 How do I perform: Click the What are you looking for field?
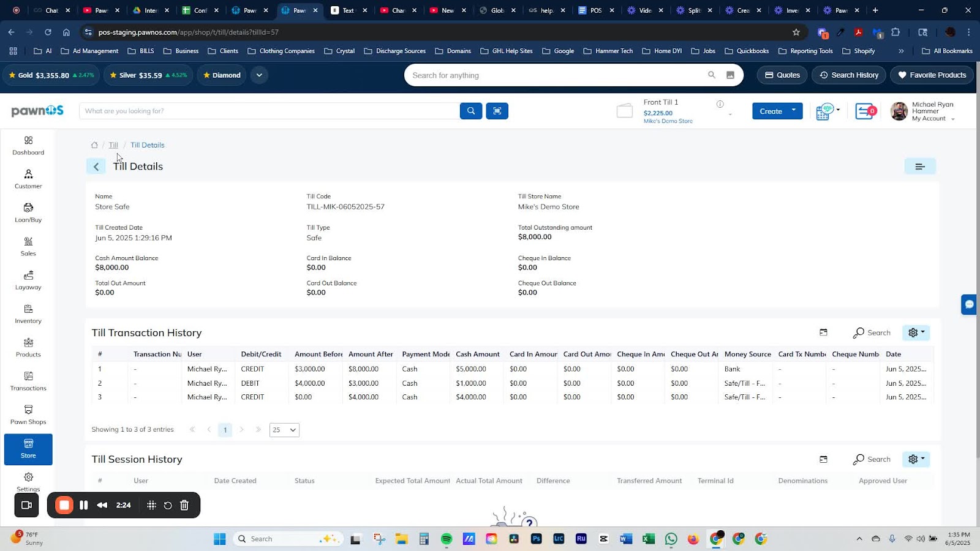[269, 111]
